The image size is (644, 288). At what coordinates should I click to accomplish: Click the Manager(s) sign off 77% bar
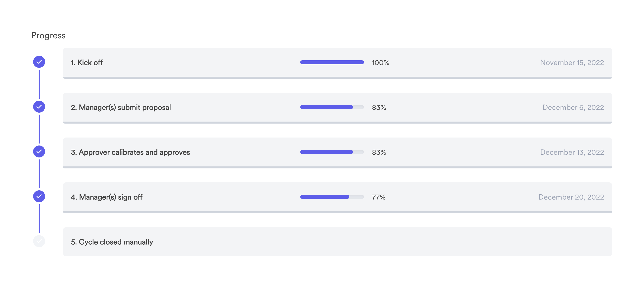click(332, 197)
